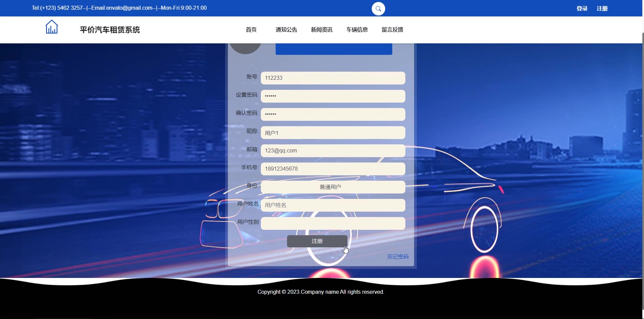Screen dimensions: 644x319
Task: Focus the 手机号 phone field
Action: [x=333, y=169]
